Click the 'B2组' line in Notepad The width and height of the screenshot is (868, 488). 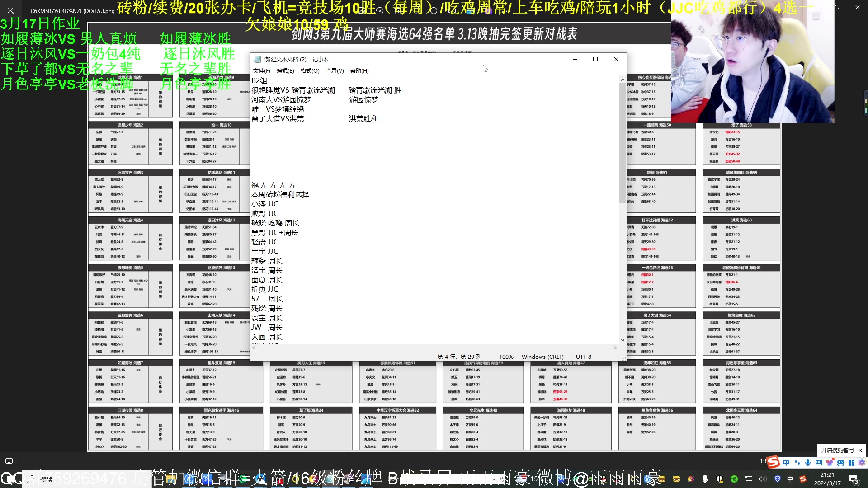coord(259,80)
